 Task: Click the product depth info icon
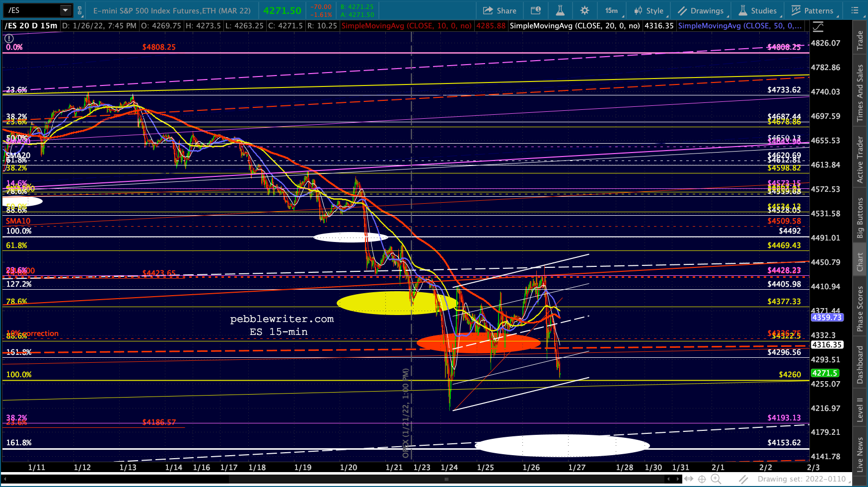[536, 10]
